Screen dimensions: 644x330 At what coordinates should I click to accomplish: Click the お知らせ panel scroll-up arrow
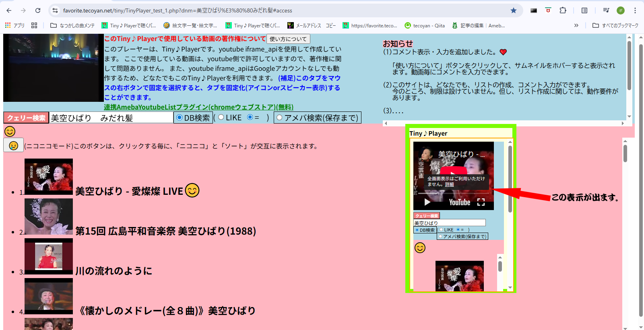click(x=629, y=37)
